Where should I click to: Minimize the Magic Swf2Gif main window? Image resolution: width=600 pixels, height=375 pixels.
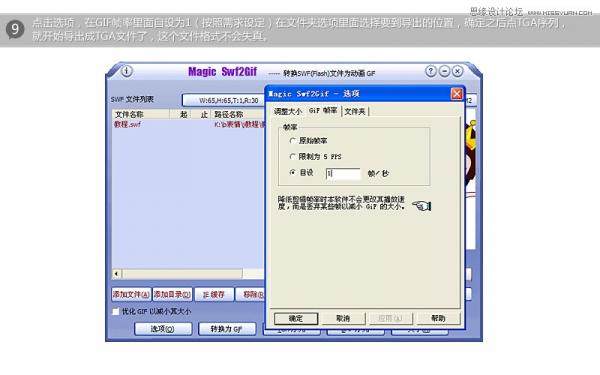pos(444,71)
